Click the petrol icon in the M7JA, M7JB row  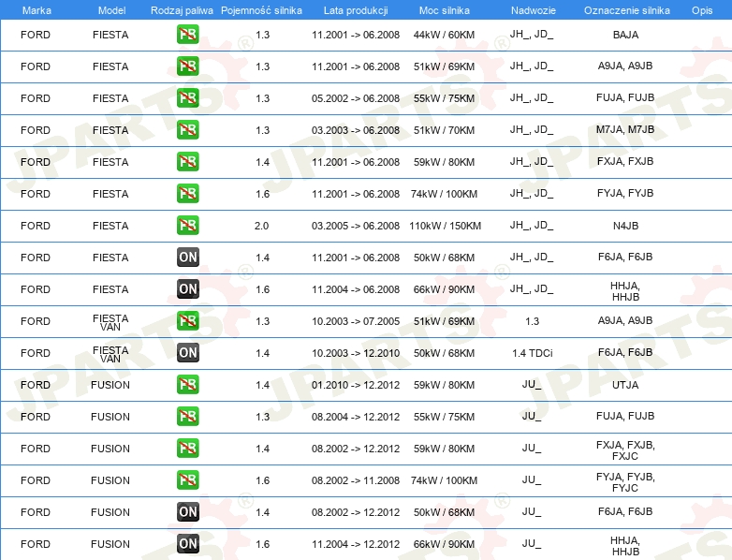(187, 130)
